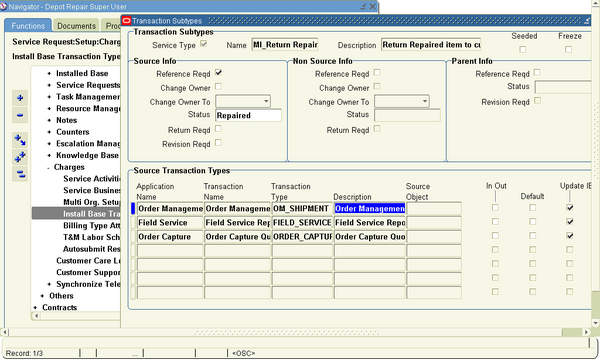The image size is (600, 360).
Task: Click vertical scrollbar down arrow at right
Action: click(596, 323)
